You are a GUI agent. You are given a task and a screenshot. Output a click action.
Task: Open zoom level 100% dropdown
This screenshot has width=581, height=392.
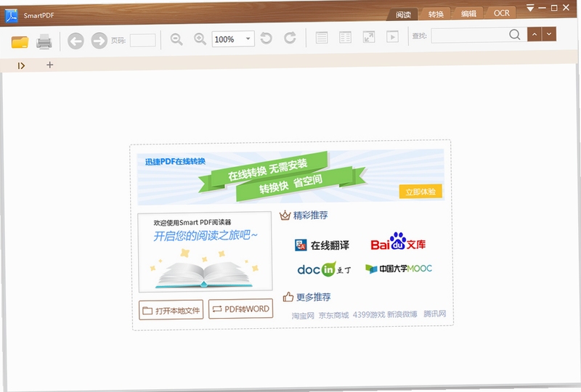[233, 38]
